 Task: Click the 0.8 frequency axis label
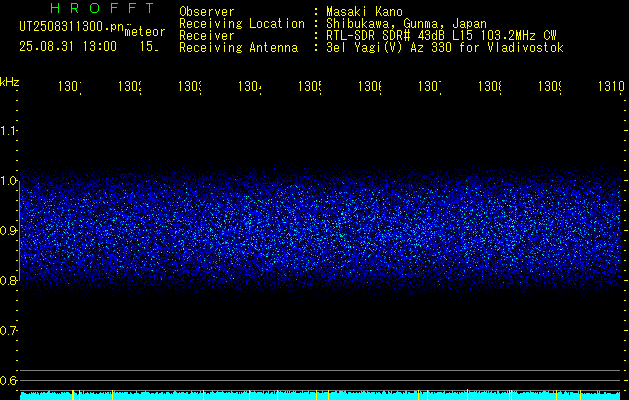pos(9,280)
